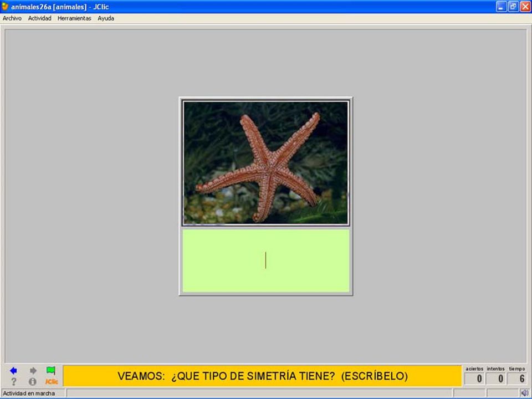Go to previous activity with blue arrow
This screenshot has width=532, height=399.
tap(13, 371)
